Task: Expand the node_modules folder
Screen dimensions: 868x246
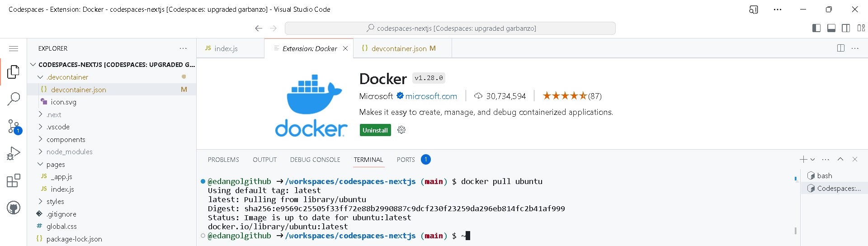Action: [112, 152]
